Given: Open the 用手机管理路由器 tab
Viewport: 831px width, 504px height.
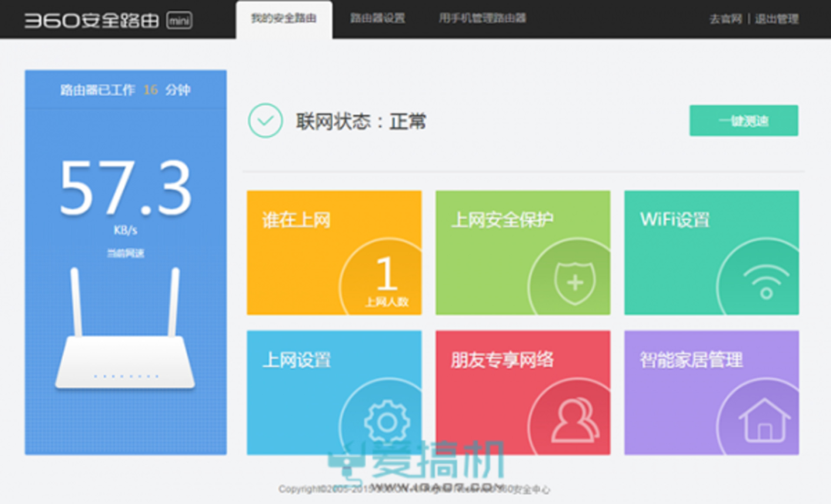Looking at the screenshot, I should click(482, 18).
